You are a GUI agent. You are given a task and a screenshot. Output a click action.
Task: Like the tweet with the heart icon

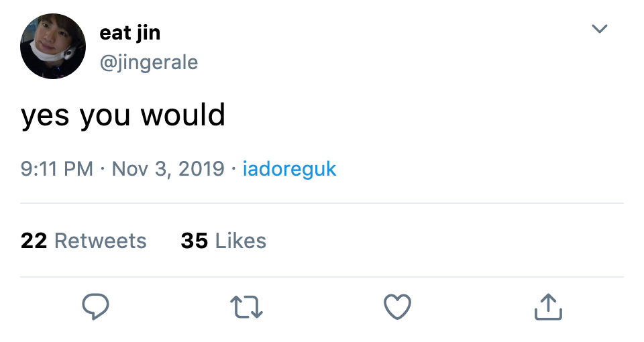[x=397, y=306]
